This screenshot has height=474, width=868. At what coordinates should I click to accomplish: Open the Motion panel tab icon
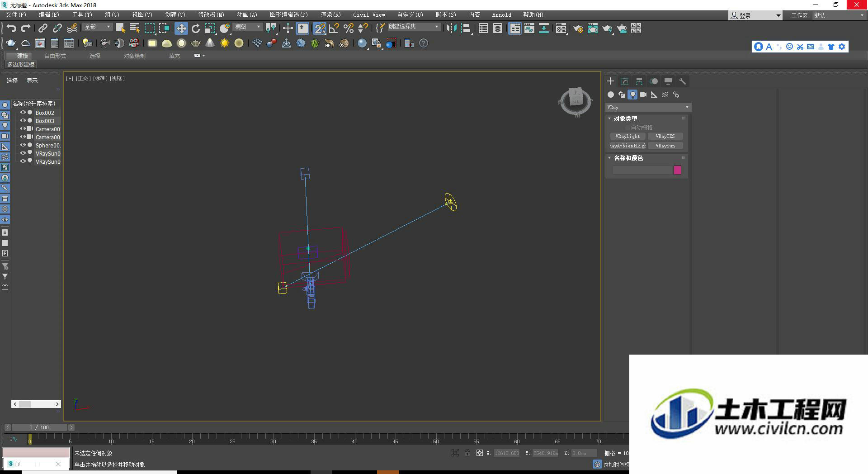pyautogui.click(x=654, y=81)
